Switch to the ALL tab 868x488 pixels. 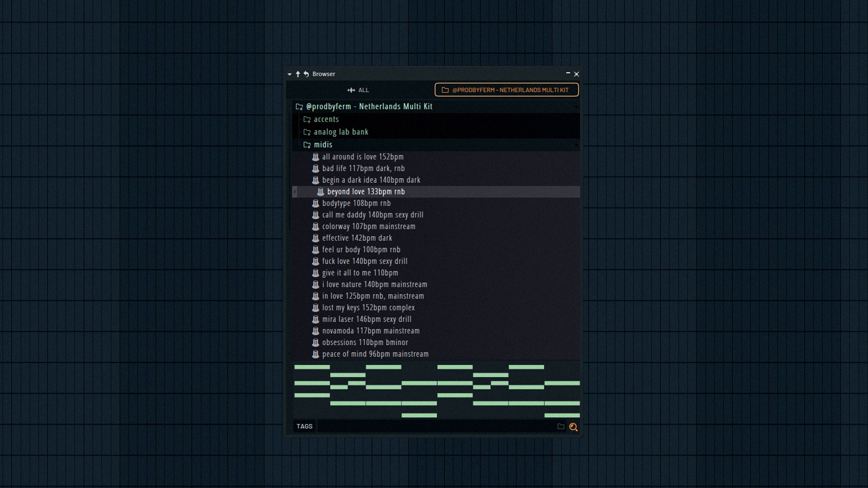[x=358, y=90]
